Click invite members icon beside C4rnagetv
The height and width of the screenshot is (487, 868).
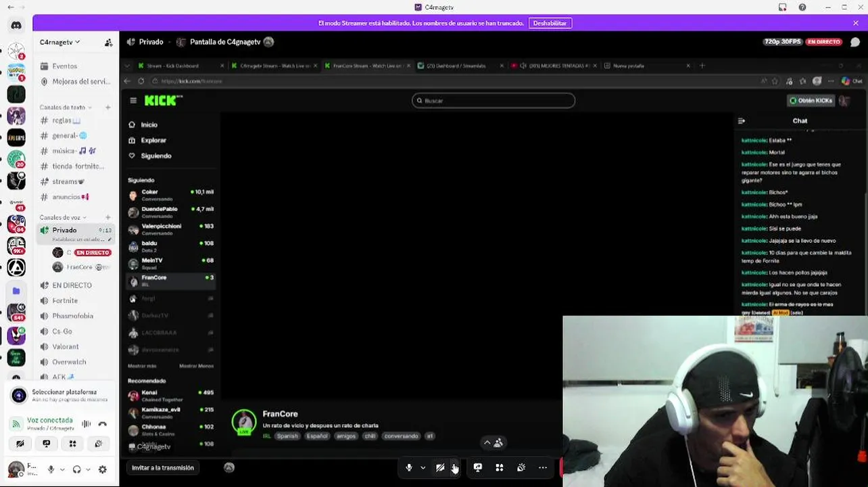[108, 42]
